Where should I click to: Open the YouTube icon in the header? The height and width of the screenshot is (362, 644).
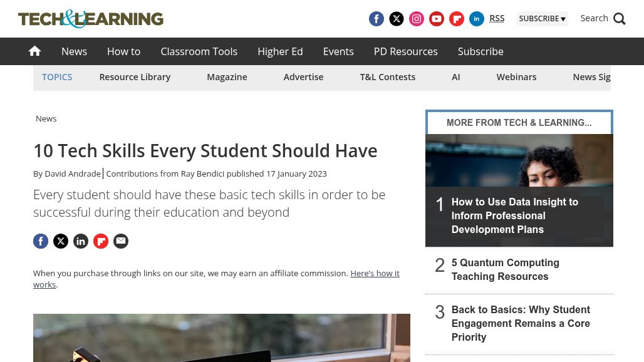pos(437,19)
